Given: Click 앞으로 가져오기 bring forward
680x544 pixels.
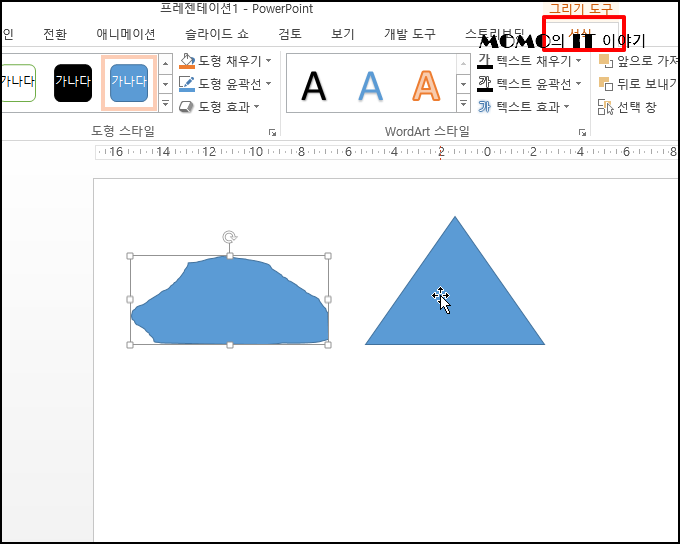Looking at the screenshot, I should point(638,61).
